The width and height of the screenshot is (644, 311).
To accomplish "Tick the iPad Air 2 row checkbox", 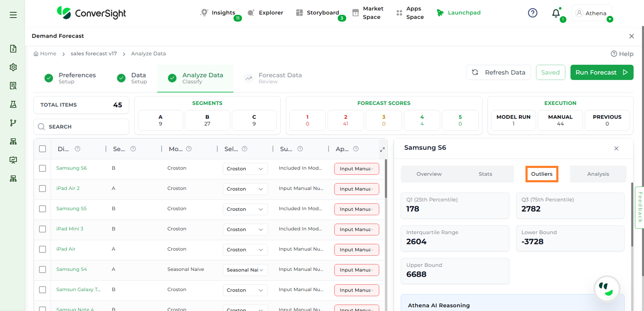I will click(x=43, y=189).
